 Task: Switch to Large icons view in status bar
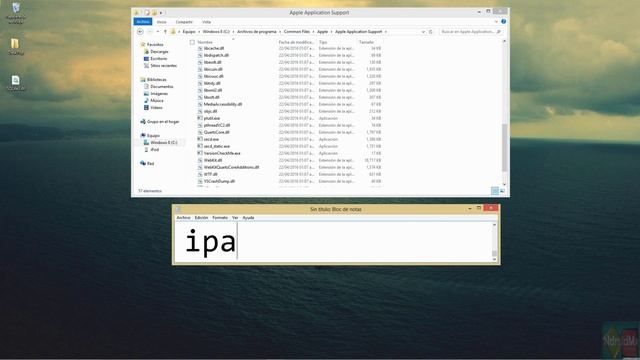pos(502,191)
